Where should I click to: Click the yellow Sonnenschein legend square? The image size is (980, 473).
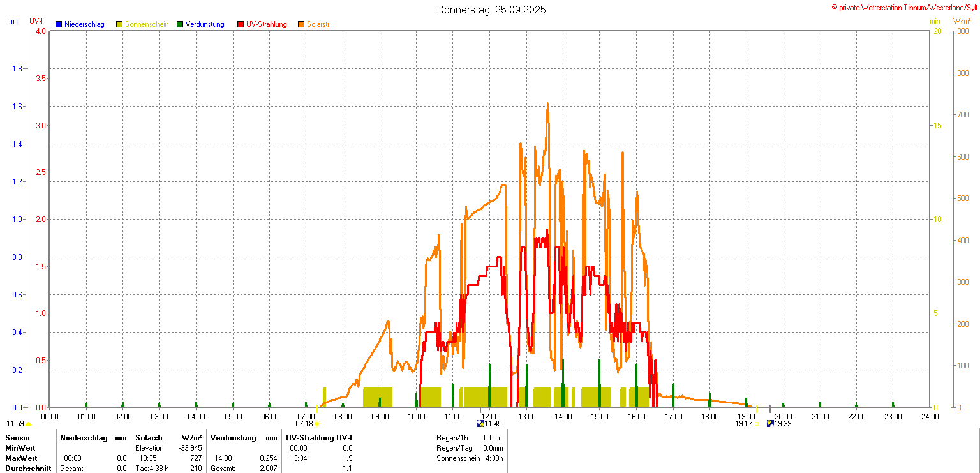(x=119, y=24)
